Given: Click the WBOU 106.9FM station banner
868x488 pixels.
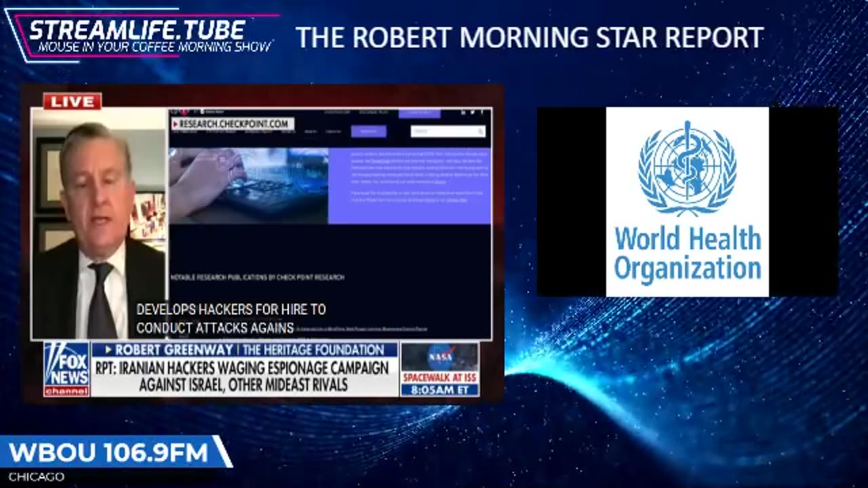Looking at the screenshot, I should coord(115,453).
